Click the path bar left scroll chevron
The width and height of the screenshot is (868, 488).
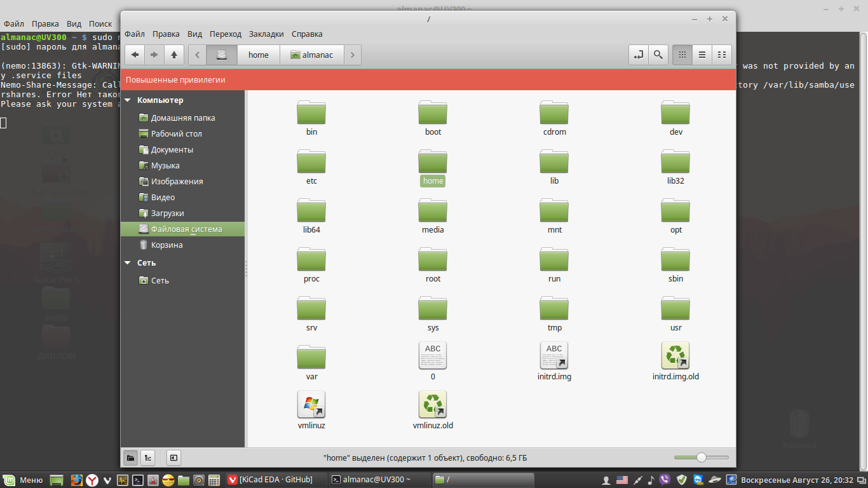pos(198,55)
